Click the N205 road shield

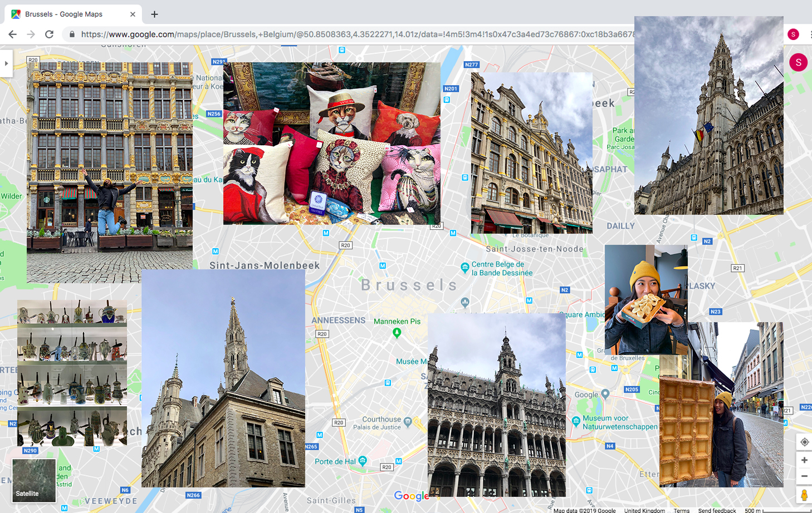632,389
